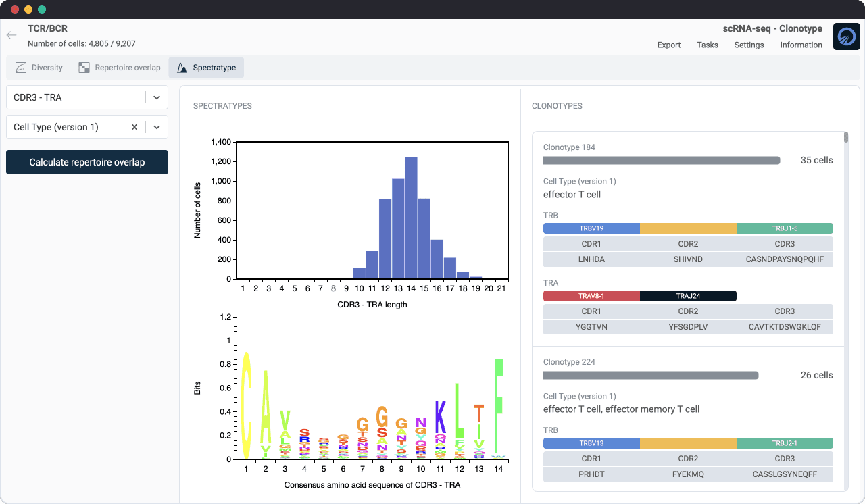Click the 35 cells count label
The width and height of the screenshot is (865, 504).
click(x=816, y=161)
